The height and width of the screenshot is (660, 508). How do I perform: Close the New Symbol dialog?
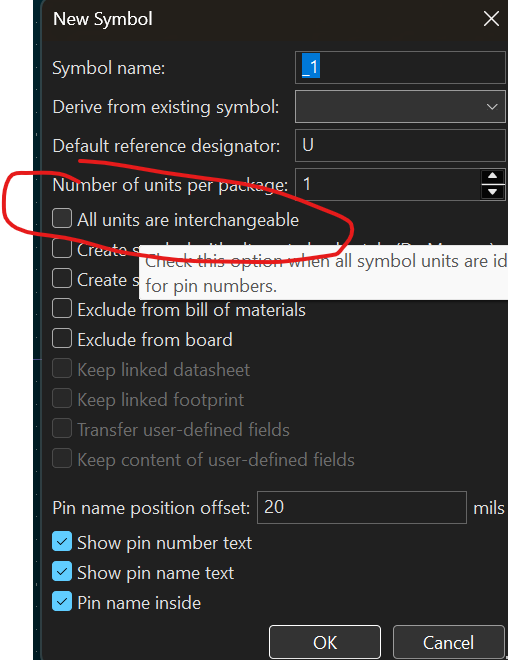[x=491, y=19]
